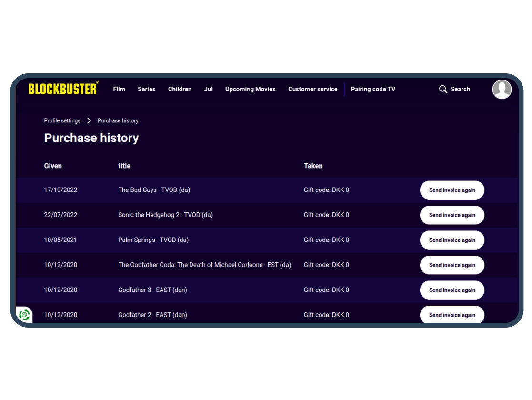Click the green circular badge icon
532x400 pixels.
tap(24, 314)
